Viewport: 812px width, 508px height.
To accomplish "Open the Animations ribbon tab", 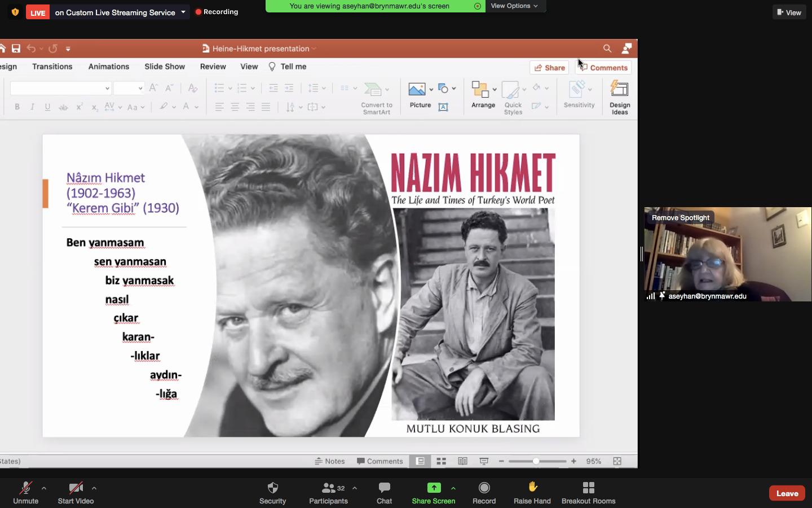I will click(109, 67).
